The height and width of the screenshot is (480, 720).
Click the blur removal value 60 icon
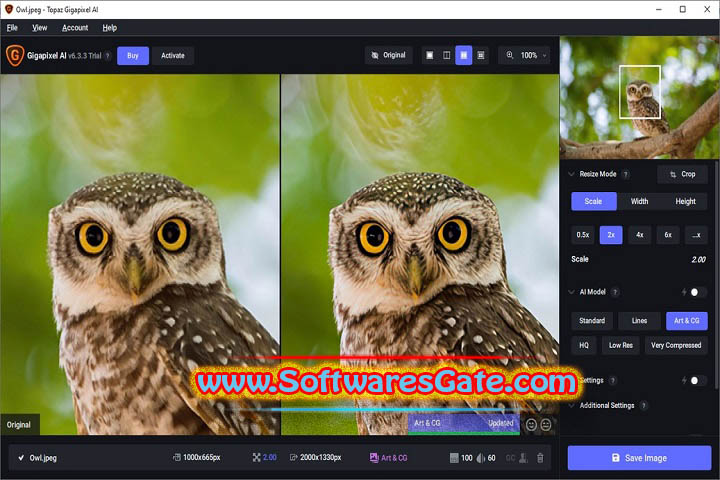point(481,458)
